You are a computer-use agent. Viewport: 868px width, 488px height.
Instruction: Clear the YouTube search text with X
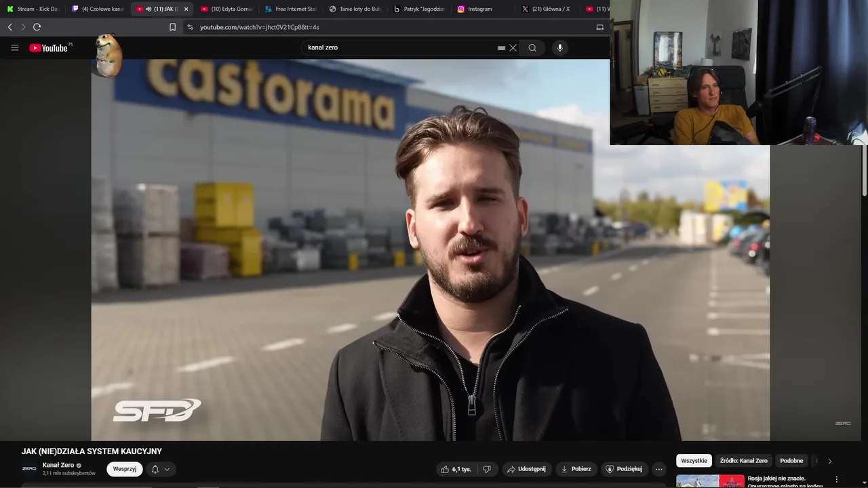click(513, 47)
